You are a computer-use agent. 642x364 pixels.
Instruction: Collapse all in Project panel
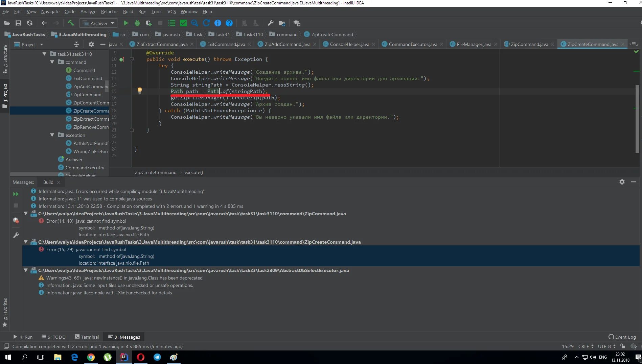pos(76,44)
